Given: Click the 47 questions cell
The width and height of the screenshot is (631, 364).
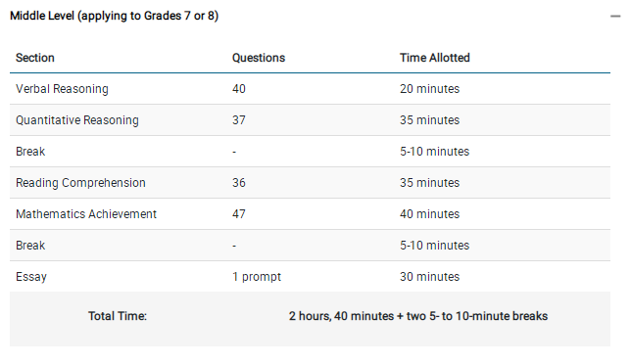Looking at the screenshot, I should [x=239, y=214].
